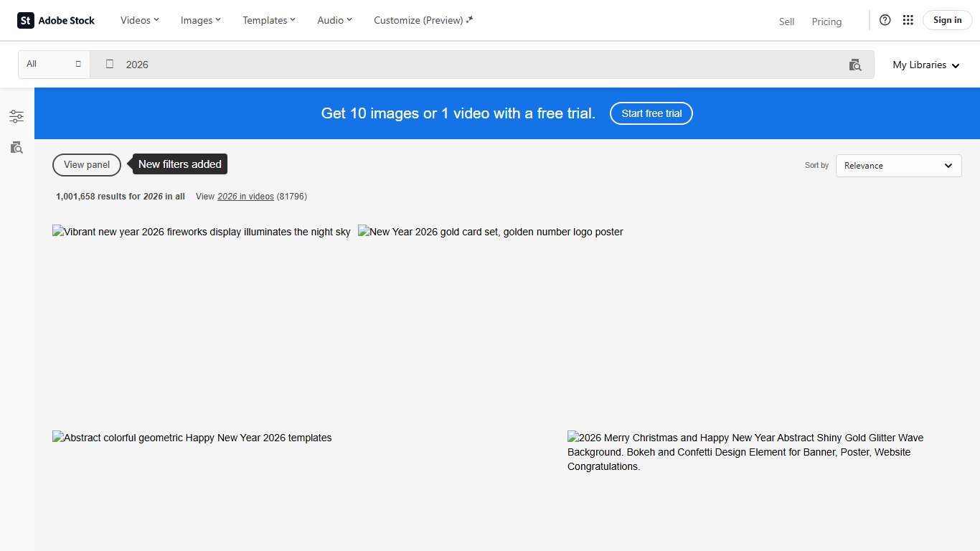Click the small media icon inside the All selector
This screenshot has height=551, width=980.
click(x=79, y=64)
